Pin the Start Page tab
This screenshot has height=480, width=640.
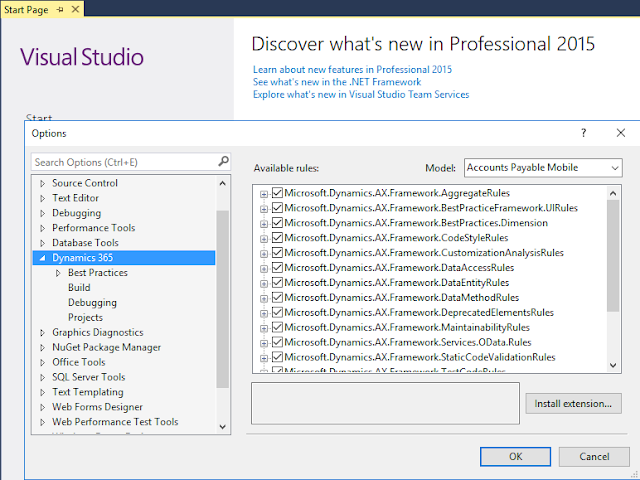(x=60, y=9)
